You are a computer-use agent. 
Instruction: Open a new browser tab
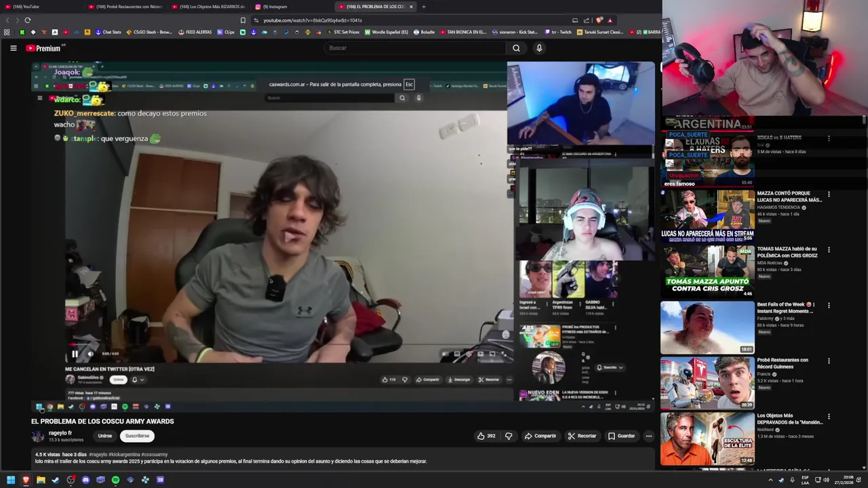click(x=424, y=7)
